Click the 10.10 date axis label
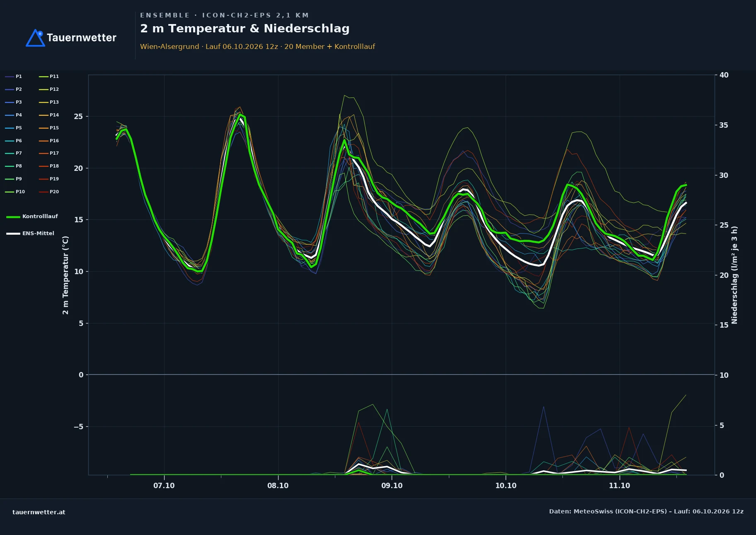This screenshot has width=756, height=535. pyautogui.click(x=506, y=486)
